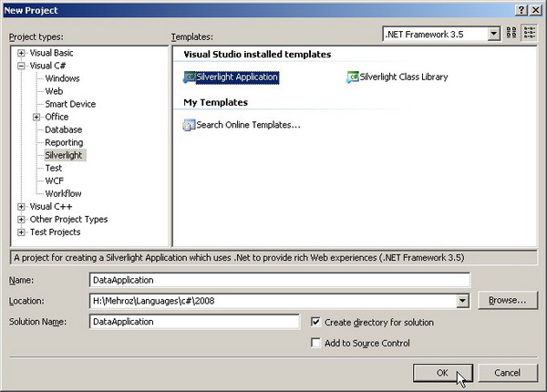The image size is (547, 392).
Task: Select the Silverlight Class Library template icon
Action: pos(353,77)
